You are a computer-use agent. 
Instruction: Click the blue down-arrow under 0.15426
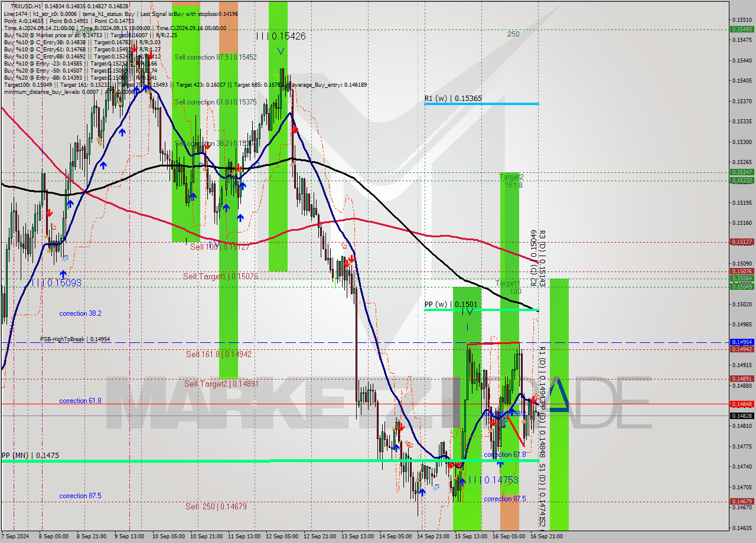[281, 51]
